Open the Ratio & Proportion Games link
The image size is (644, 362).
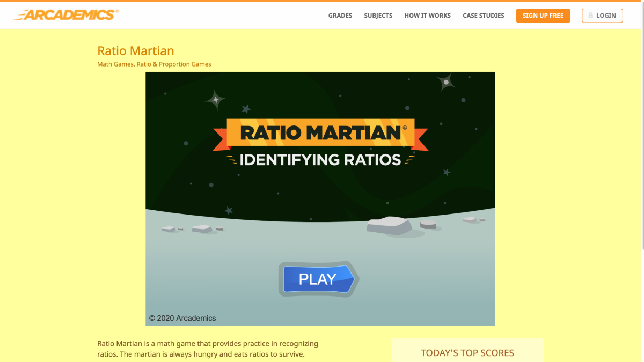tap(175, 64)
